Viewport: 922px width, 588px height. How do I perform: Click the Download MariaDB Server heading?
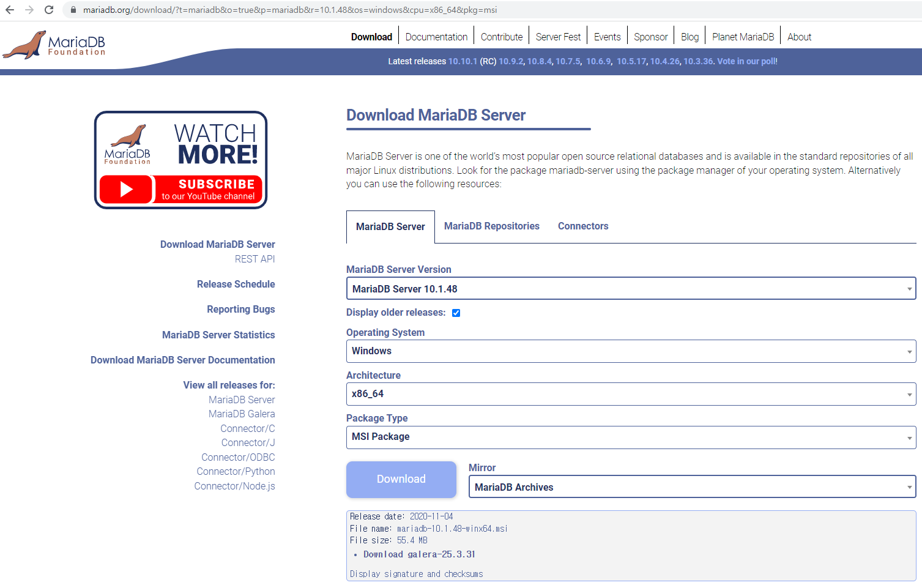[436, 115]
